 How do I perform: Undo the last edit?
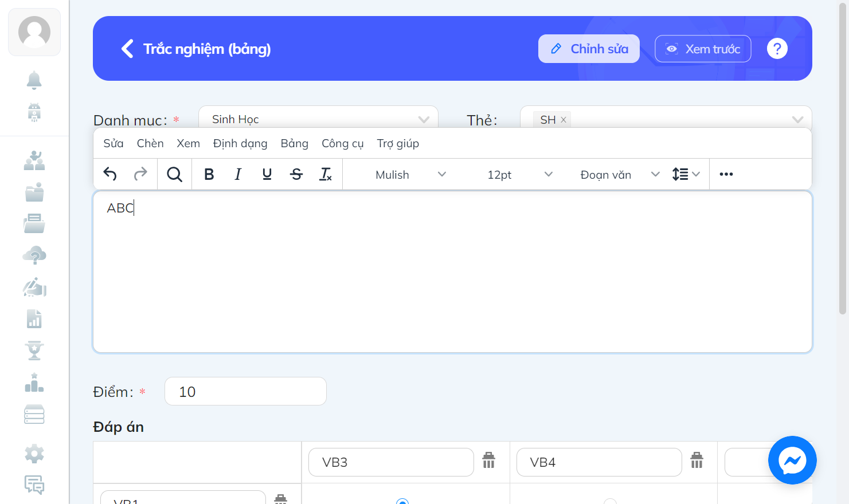pyautogui.click(x=110, y=174)
